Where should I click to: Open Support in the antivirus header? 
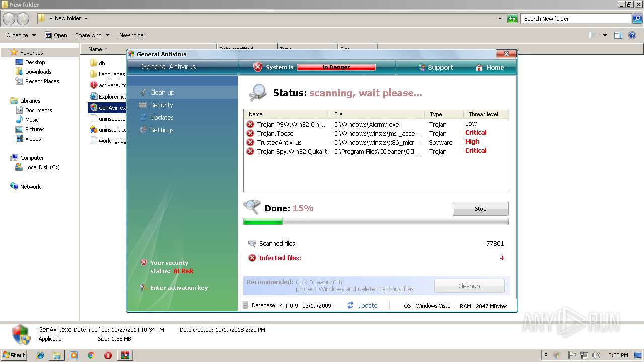pyautogui.click(x=440, y=68)
